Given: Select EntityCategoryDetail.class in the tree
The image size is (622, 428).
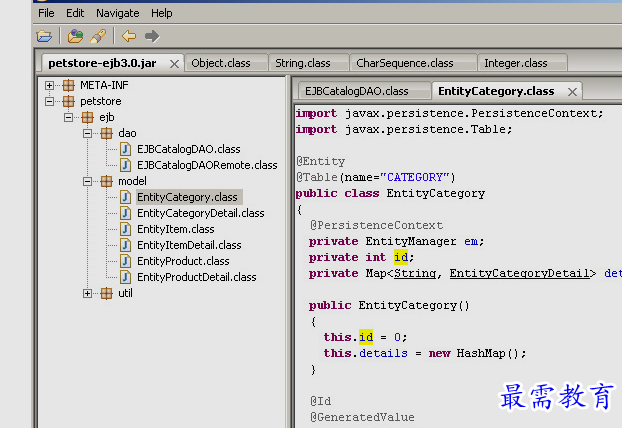Looking at the screenshot, I should tap(201, 213).
